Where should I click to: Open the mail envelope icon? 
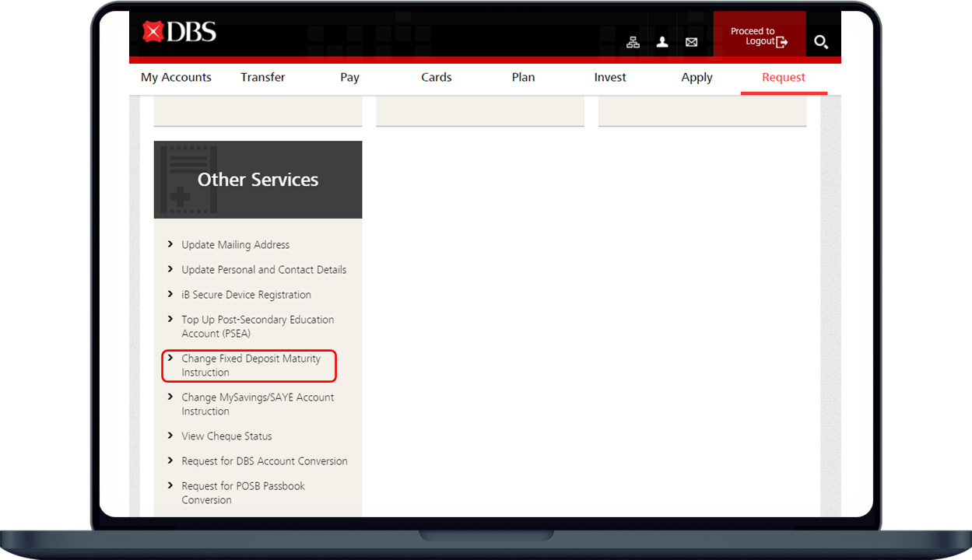coord(691,42)
